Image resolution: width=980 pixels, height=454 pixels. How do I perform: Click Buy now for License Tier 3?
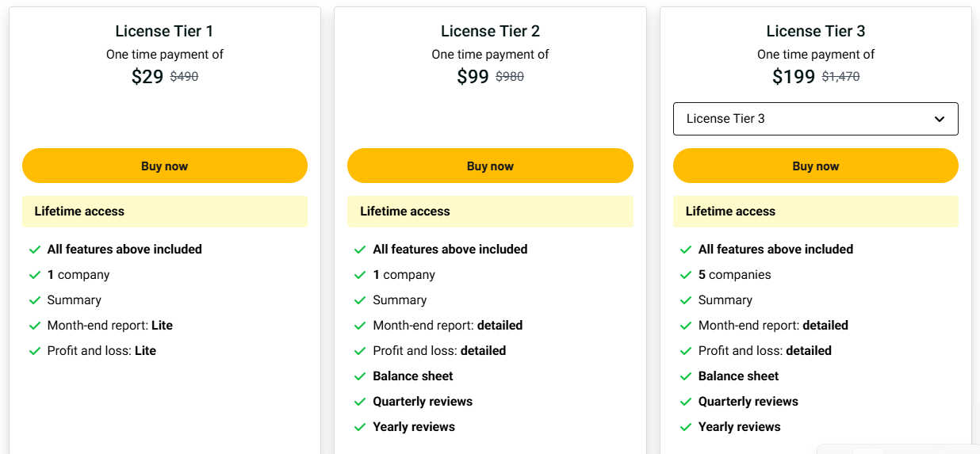click(815, 166)
